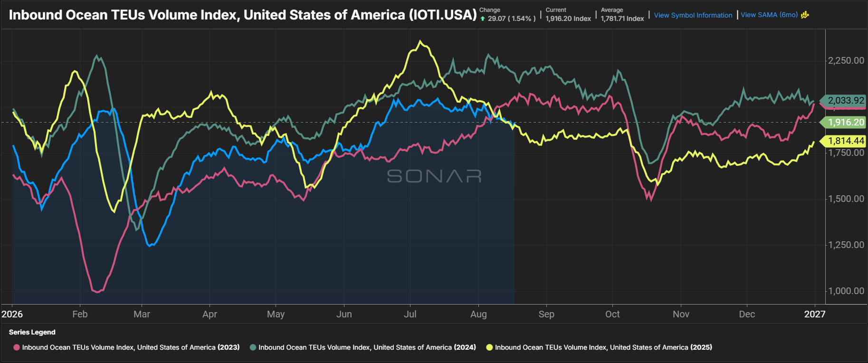Click the chart title ending in (IOTI.USA)
This screenshot has width=868, height=363.
pyautogui.click(x=243, y=15)
